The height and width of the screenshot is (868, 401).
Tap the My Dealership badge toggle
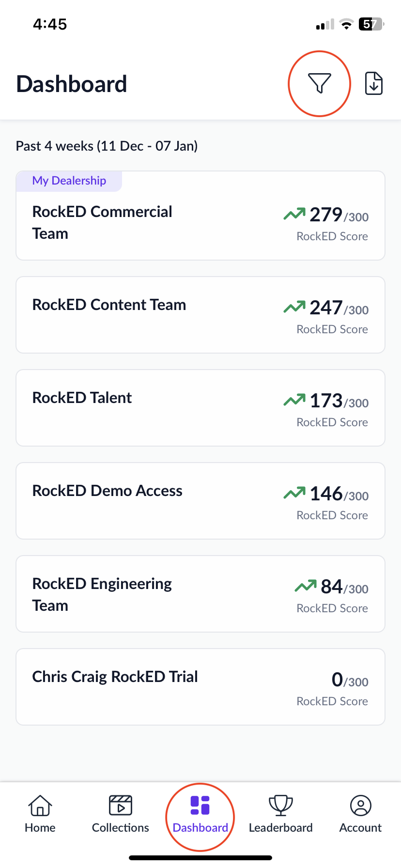pyautogui.click(x=69, y=180)
